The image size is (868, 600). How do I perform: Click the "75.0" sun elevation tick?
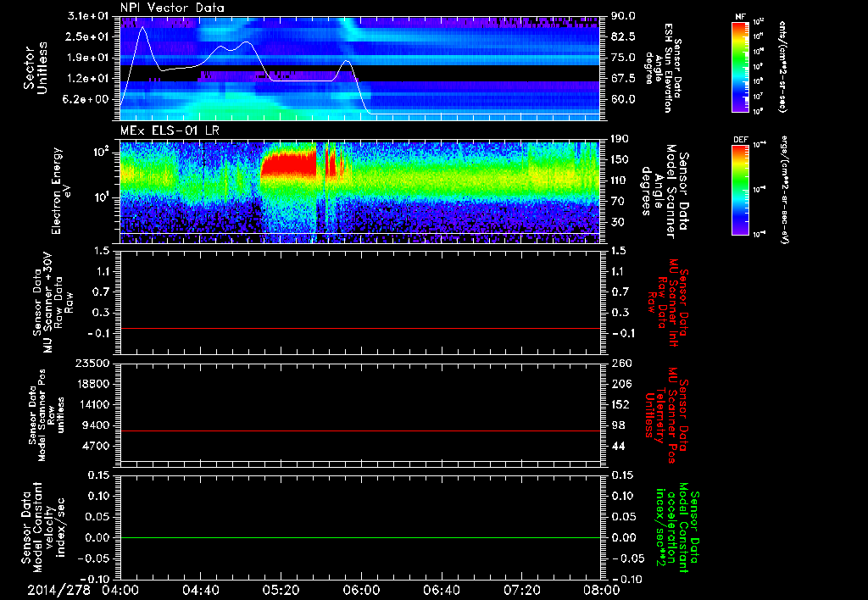(x=623, y=58)
